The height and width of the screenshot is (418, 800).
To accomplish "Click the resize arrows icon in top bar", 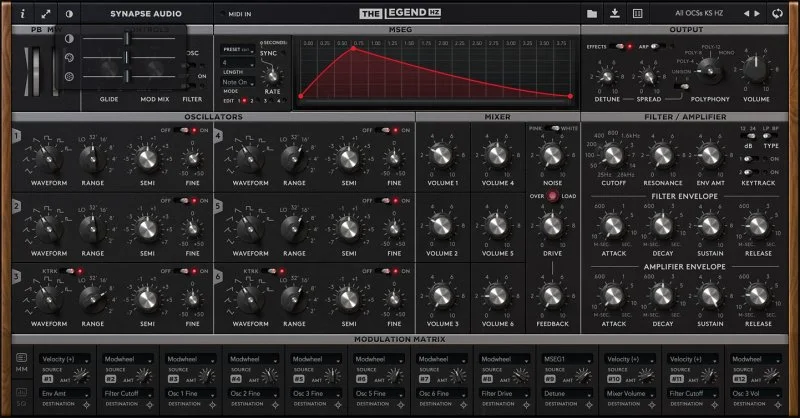I will (x=46, y=14).
